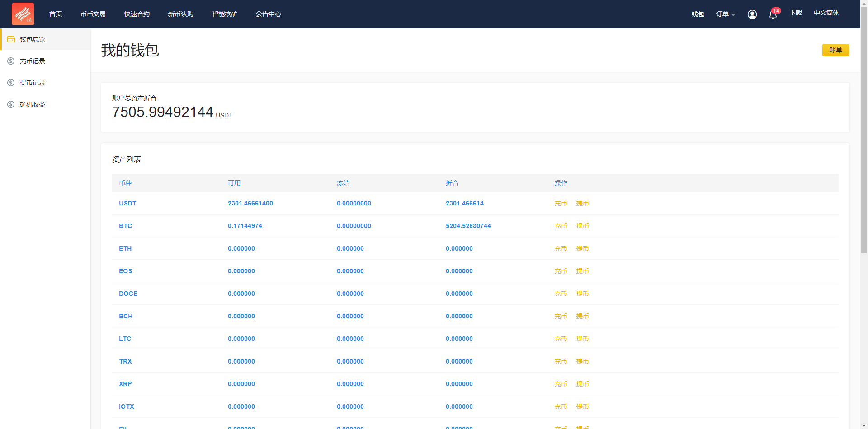Go to 快速合约 in top navigation
Viewport: 868px width, 429px height.
[x=137, y=14]
